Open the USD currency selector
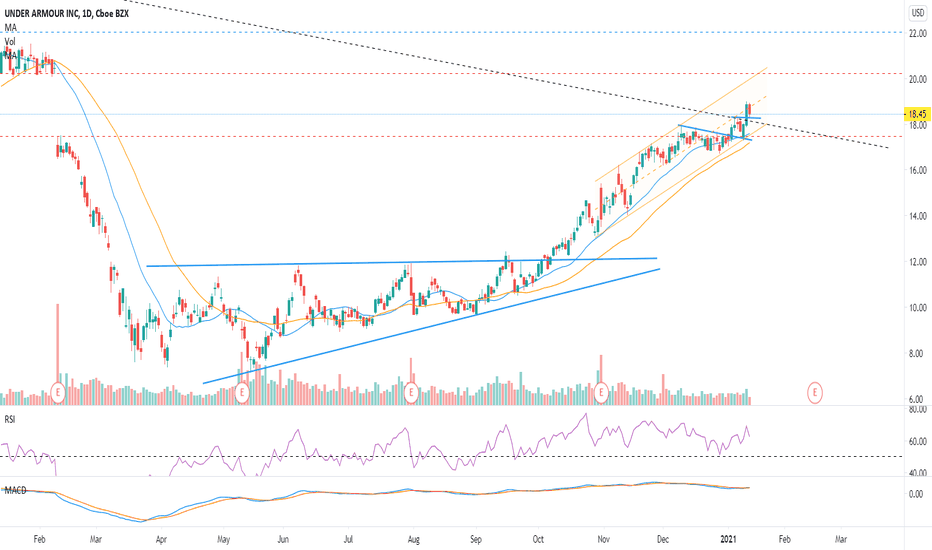The width and height of the screenshot is (932, 550). 918,12
